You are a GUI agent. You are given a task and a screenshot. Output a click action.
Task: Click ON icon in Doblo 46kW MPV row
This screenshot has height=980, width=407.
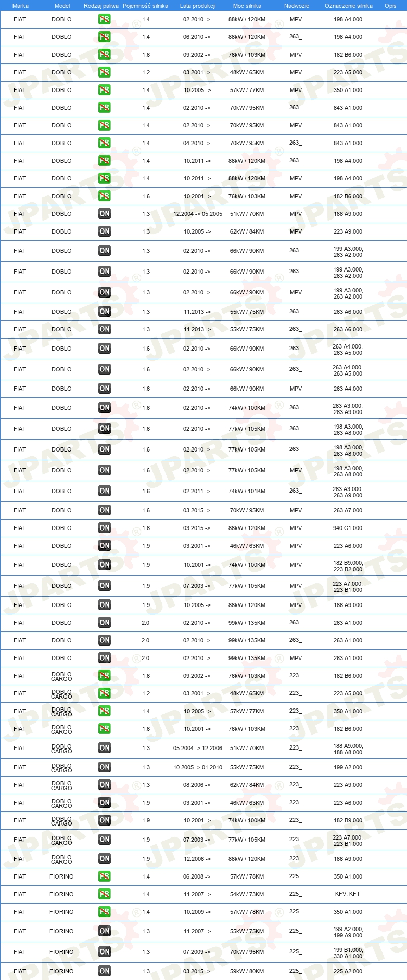coord(105,546)
